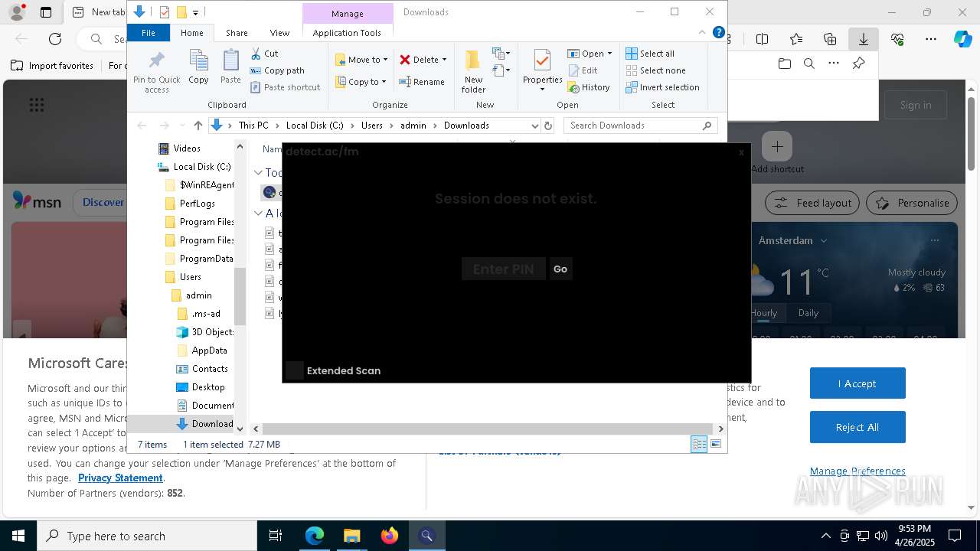This screenshot has height=551, width=980.
Task: Click the Windows Start button
Action: coord(18,536)
